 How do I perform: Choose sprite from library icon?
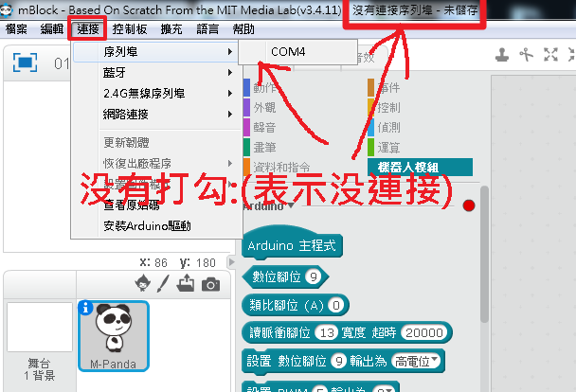[x=142, y=284]
